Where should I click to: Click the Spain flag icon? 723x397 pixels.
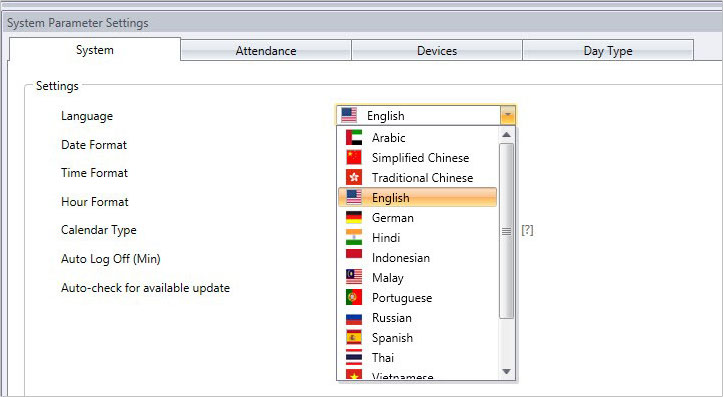[x=354, y=338]
